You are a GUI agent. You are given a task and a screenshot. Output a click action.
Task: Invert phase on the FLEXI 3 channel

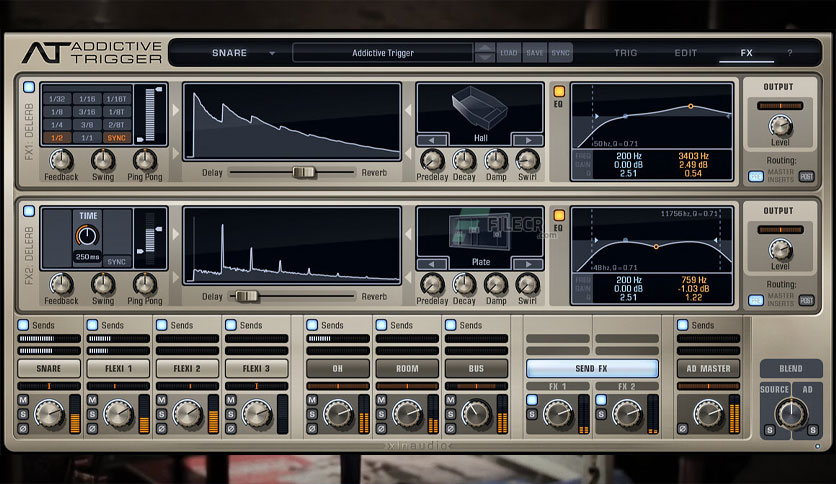click(231, 428)
